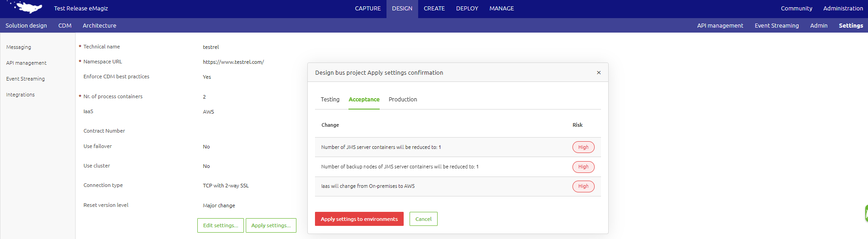Switch to the Testing tab
This screenshot has width=868, height=239.
pos(330,100)
